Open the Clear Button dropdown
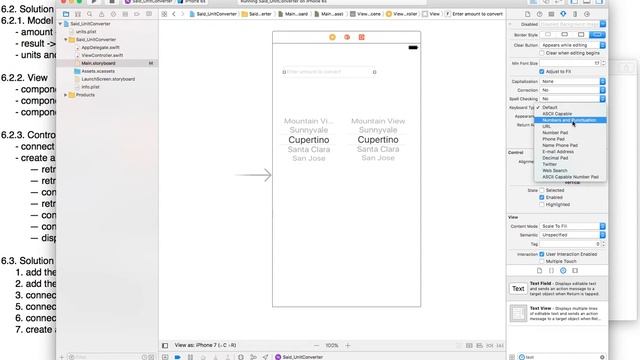 pos(573,45)
